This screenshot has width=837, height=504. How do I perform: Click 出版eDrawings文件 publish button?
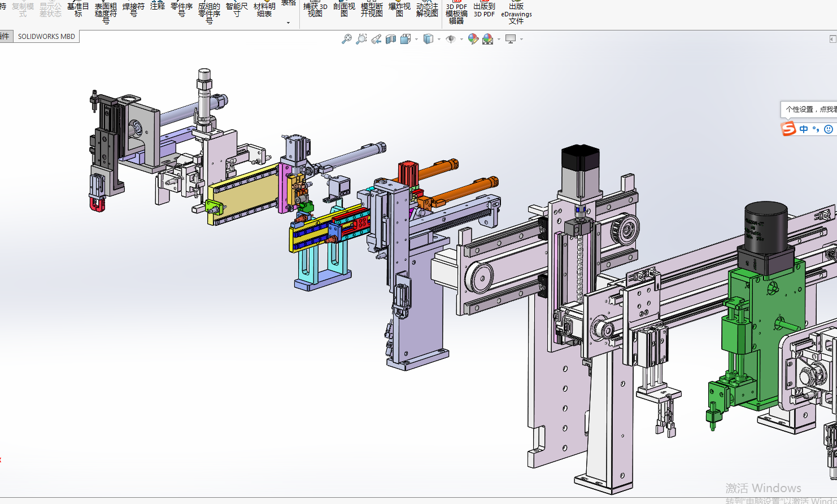coord(516,12)
